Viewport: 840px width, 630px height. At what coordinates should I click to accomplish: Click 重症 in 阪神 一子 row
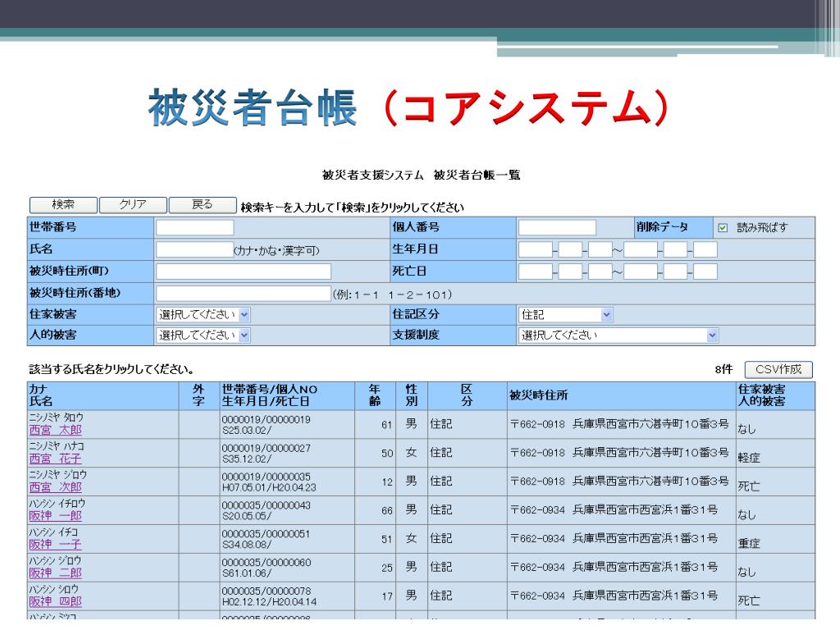(x=749, y=543)
